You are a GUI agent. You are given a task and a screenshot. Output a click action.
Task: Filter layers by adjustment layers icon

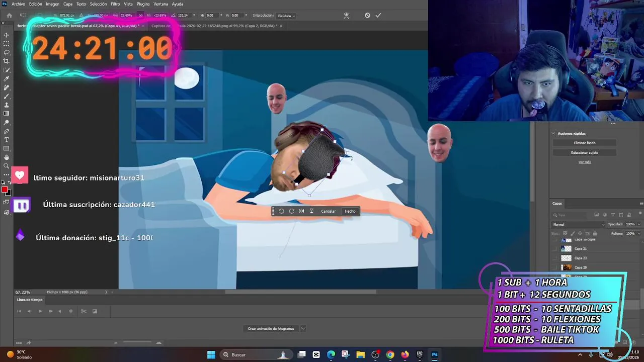click(x=605, y=215)
